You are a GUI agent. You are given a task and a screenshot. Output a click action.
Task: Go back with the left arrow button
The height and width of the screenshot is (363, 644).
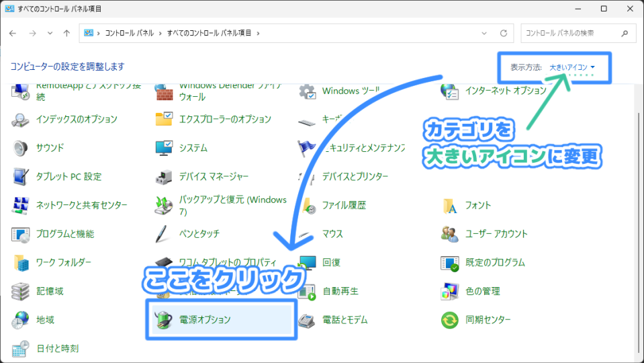(13, 34)
